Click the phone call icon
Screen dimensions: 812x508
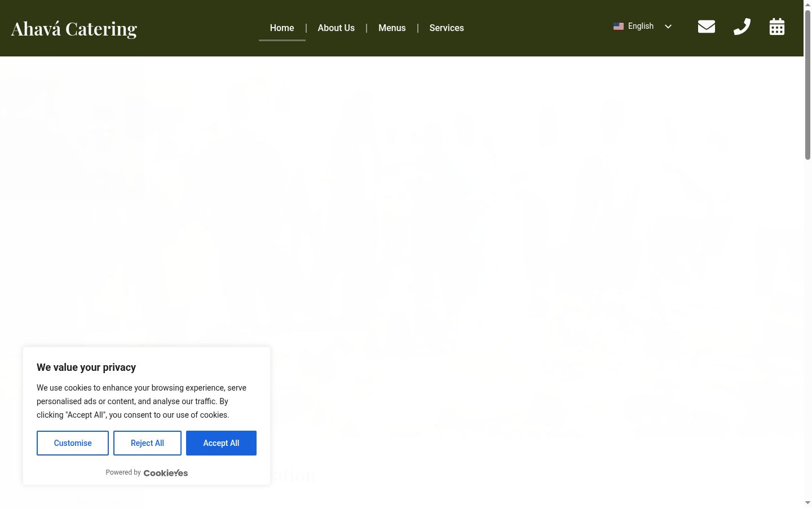742,27
